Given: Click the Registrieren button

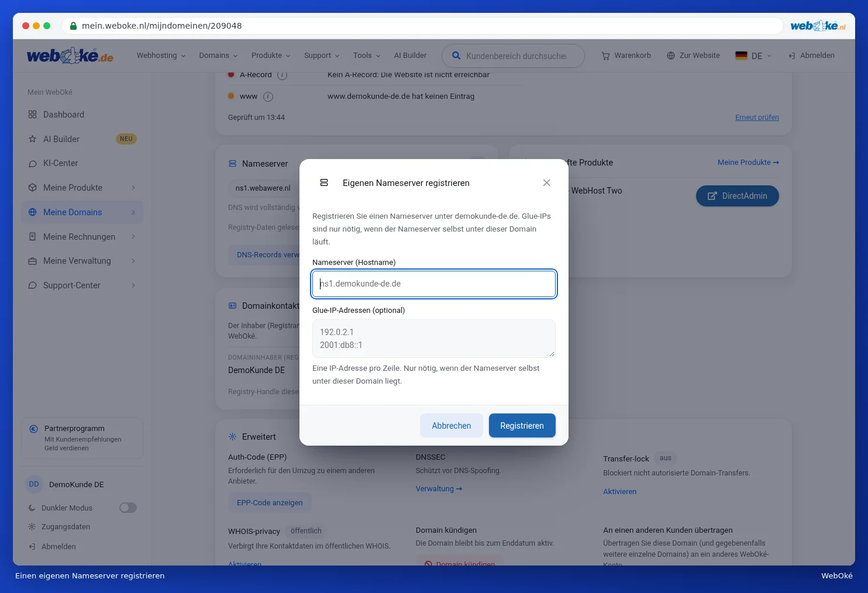Looking at the screenshot, I should click(522, 426).
